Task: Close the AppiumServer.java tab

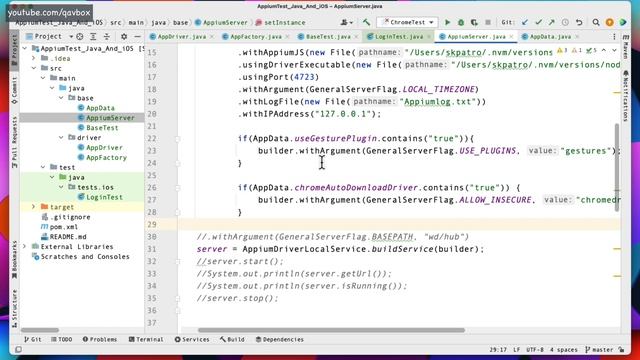Action: tap(511, 37)
